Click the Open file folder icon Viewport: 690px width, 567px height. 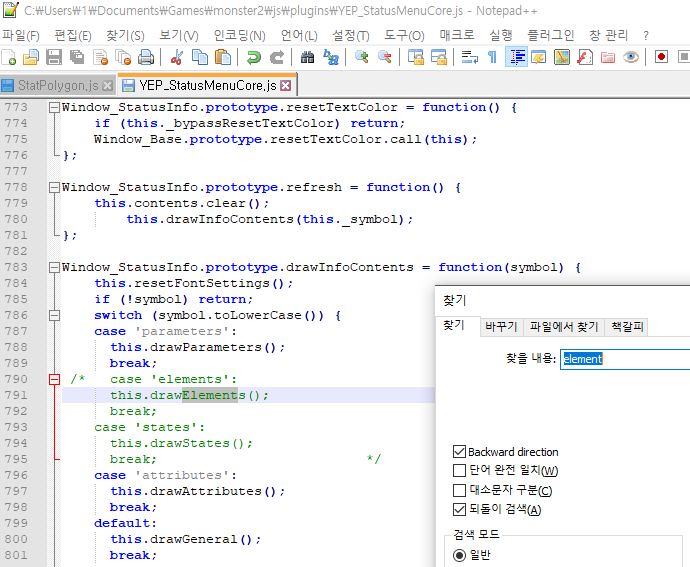(31, 57)
